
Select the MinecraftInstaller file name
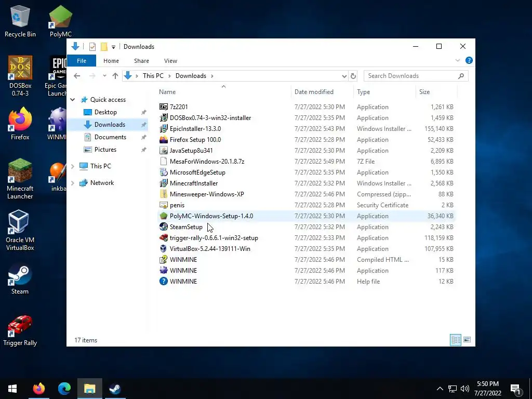(194, 183)
